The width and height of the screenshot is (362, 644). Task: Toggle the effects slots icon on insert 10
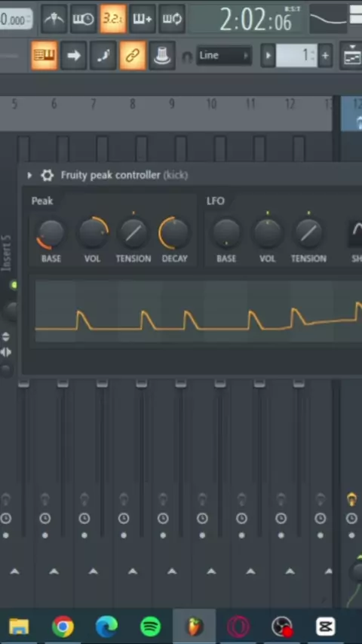tap(202, 500)
